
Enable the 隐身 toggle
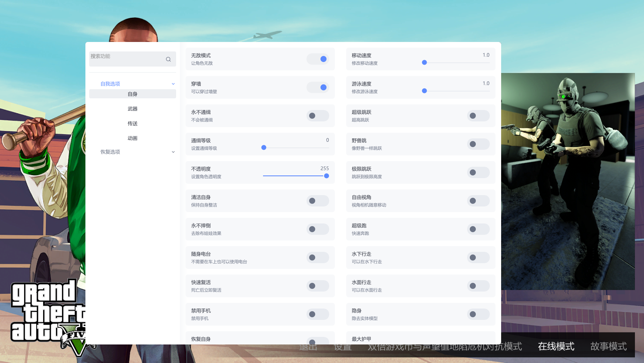(478, 314)
